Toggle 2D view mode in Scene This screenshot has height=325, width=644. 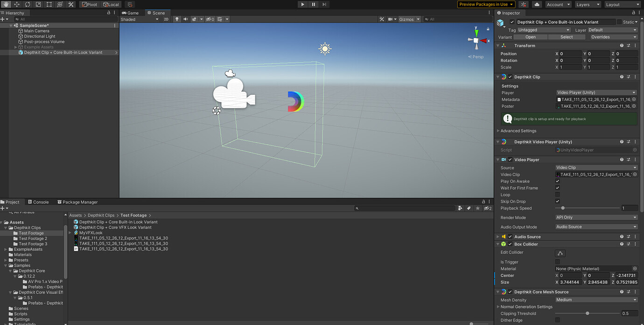coord(166,19)
